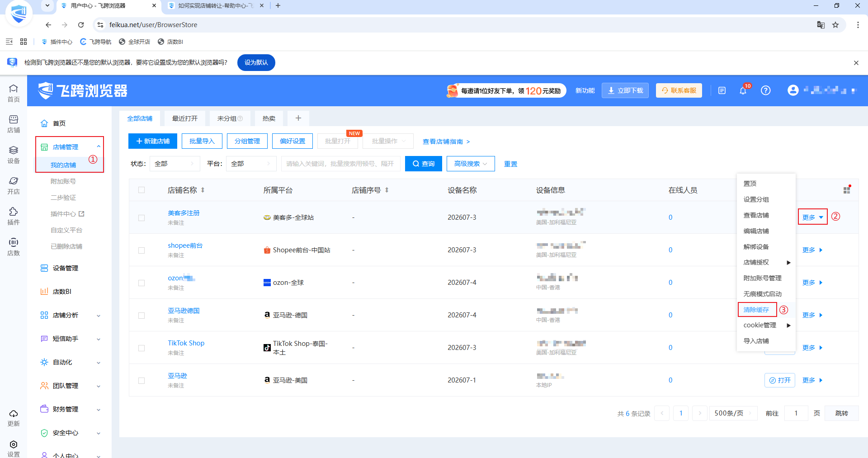Tick the select-all header checkbox
This screenshot has width=868, height=458.
(x=142, y=190)
